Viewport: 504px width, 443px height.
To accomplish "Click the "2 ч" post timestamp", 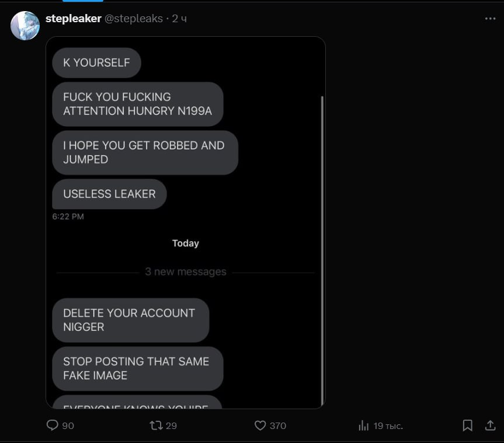I will [x=179, y=19].
